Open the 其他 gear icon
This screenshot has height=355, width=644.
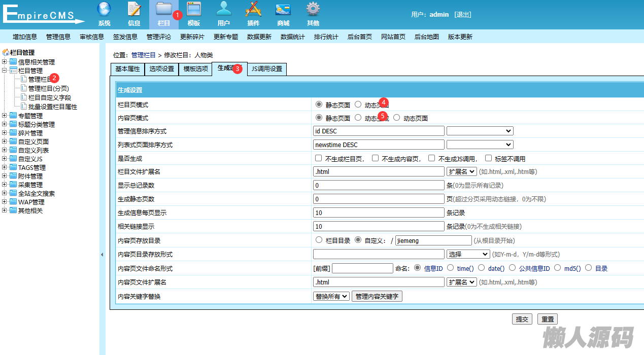click(313, 10)
